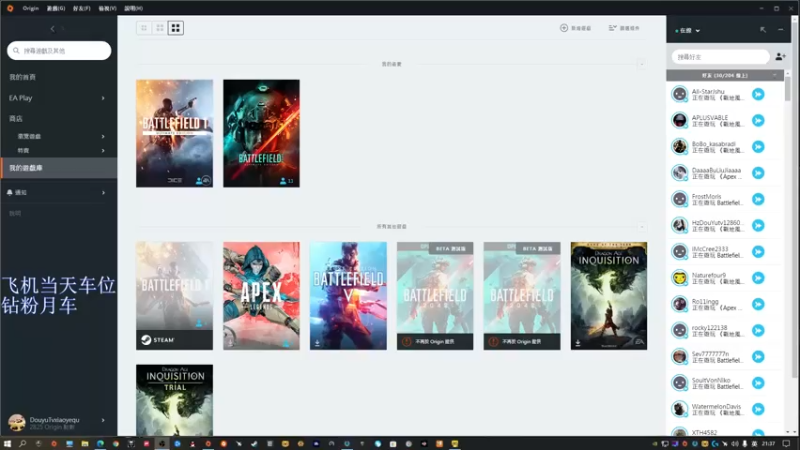Expand the EA Play submenu arrow
The height and width of the screenshot is (450, 800).
coord(103,98)
